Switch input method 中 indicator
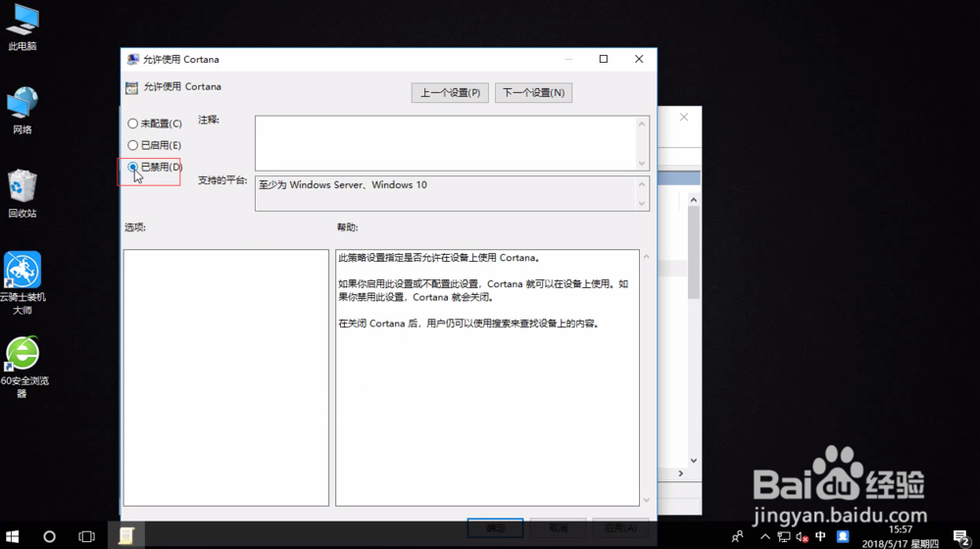 (x=820, y=536)
